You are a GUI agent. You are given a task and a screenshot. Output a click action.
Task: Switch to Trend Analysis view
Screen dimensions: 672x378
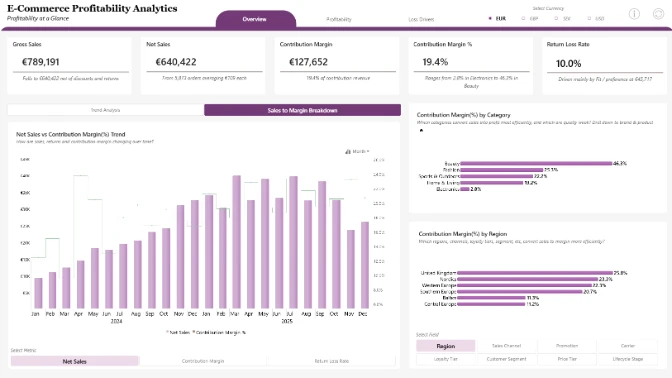(x=105, y=110)
